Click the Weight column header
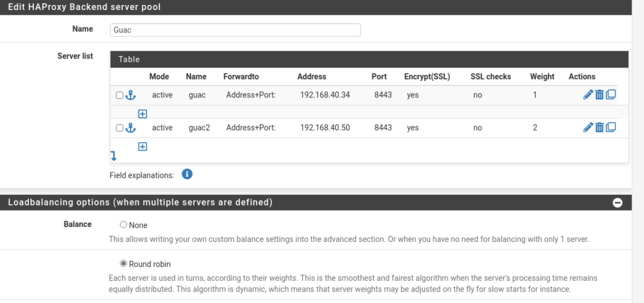 542,77
